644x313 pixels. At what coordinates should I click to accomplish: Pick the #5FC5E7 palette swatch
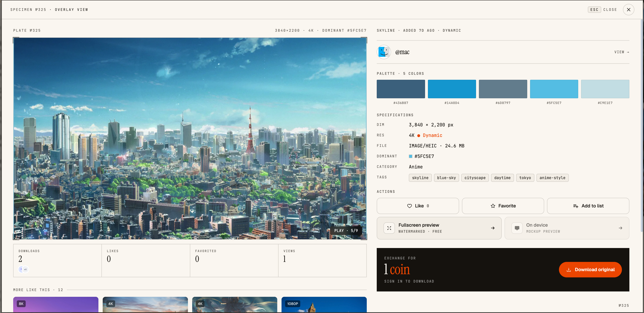point(554,89)
